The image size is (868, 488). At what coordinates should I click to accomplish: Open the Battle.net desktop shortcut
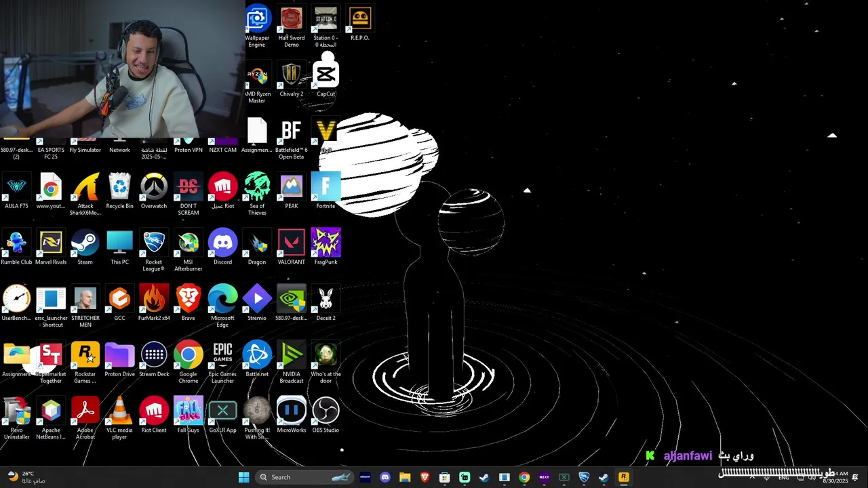click(x=257, y=360)
